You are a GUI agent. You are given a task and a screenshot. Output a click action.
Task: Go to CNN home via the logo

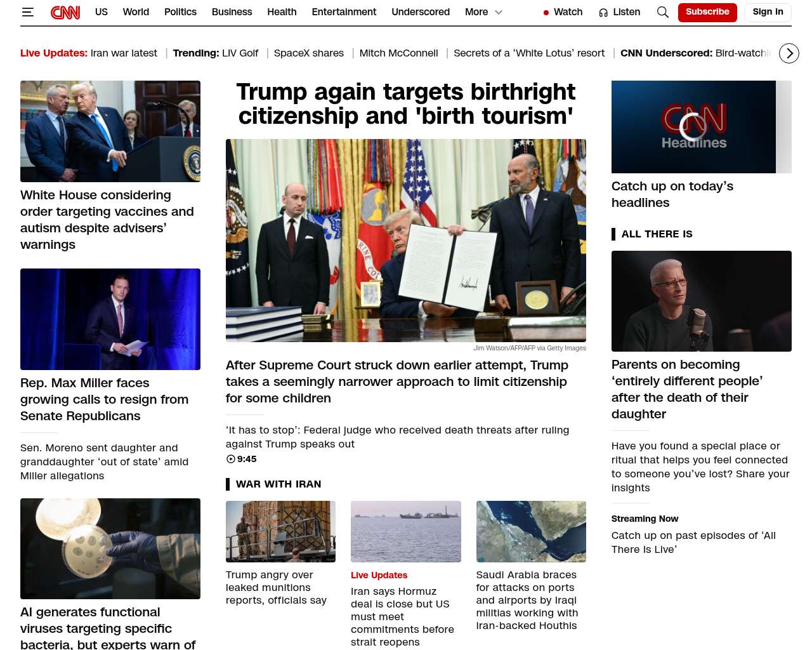tap(65, 12)
